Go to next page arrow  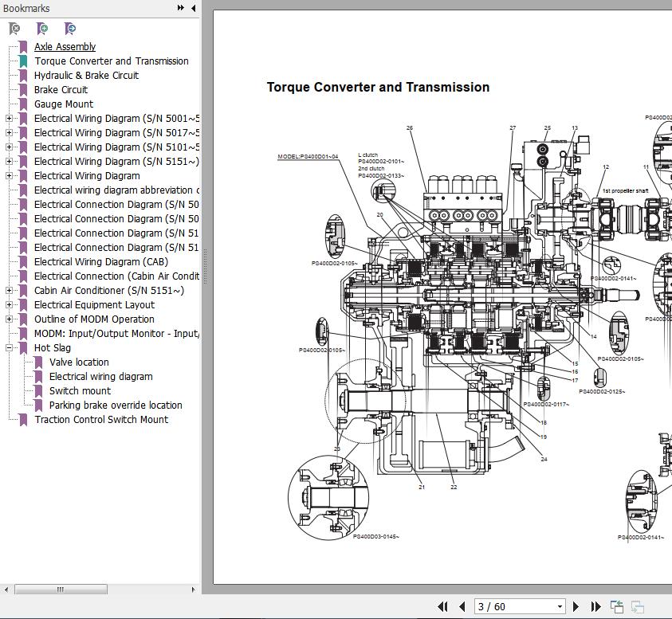click(x=576, y=606)
